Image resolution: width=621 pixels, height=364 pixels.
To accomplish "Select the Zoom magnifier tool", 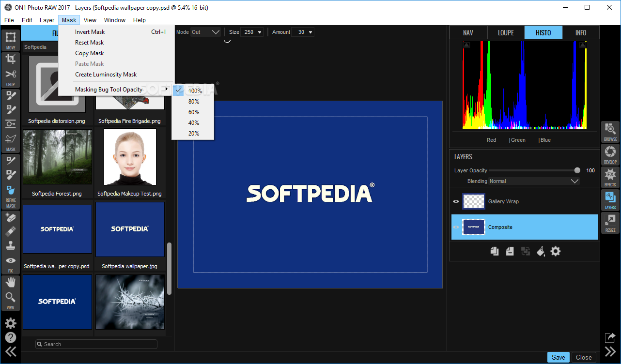I will pyautogui.click(x=11, y=297).
